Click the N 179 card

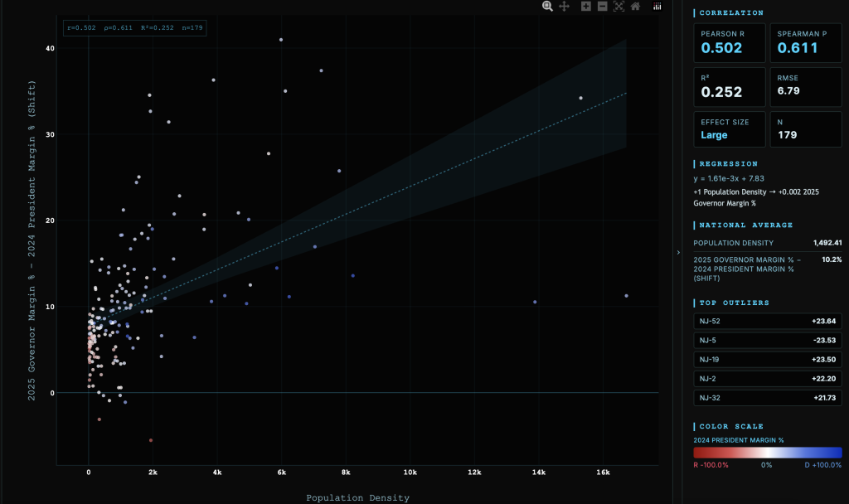tap(806, 129)
